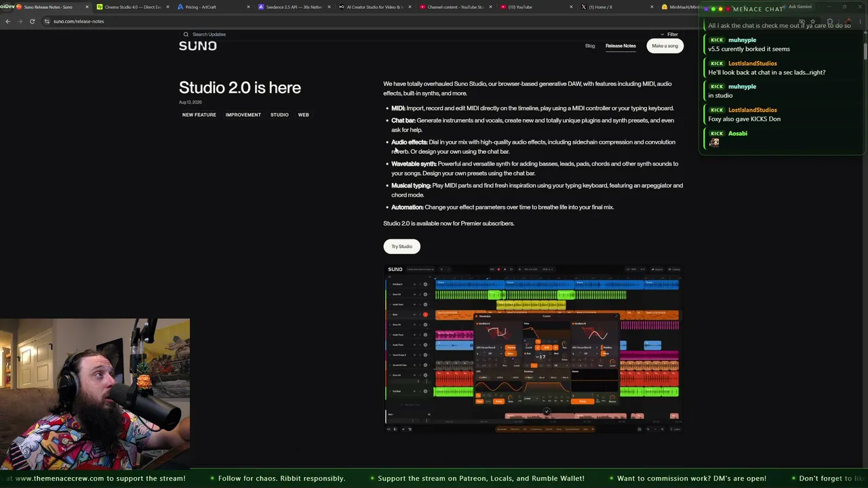Click the Suno logo

(x=198, y=46)
